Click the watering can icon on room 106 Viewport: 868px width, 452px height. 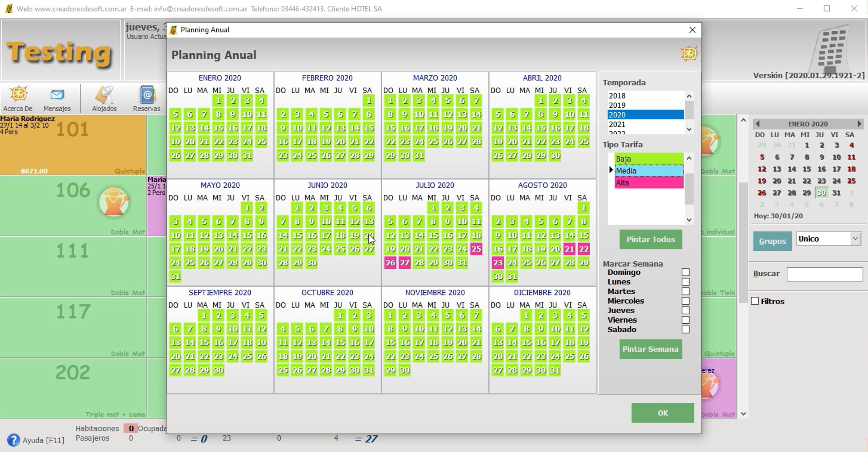(114, 202)
